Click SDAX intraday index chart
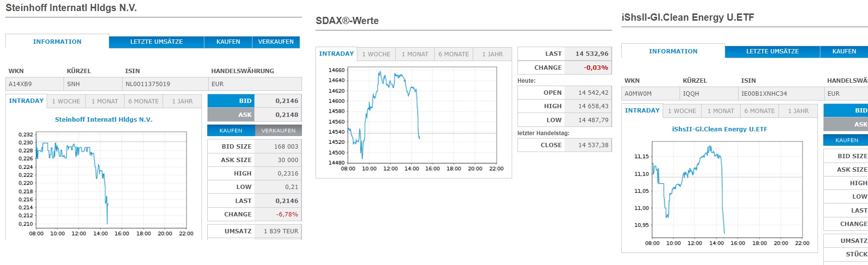 422,115
